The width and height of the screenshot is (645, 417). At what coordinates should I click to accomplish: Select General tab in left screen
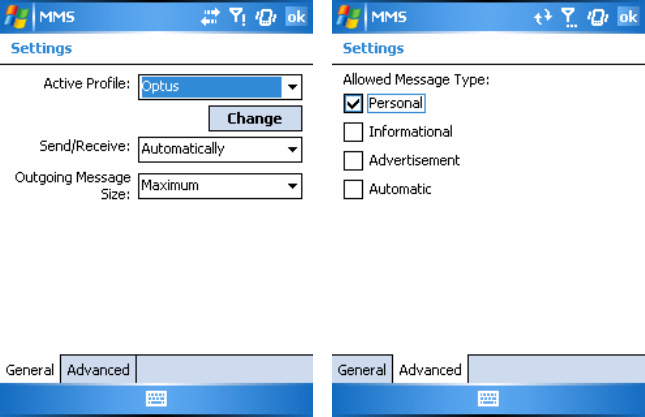point(30,370)
